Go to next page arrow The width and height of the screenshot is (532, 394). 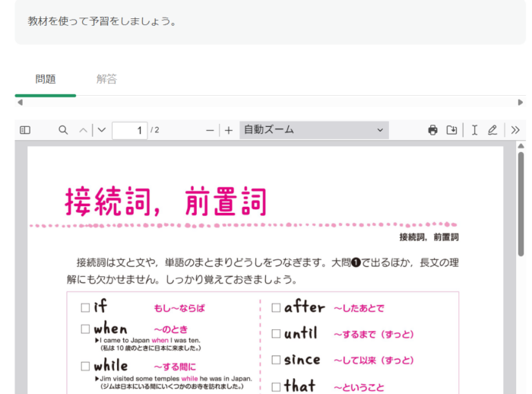point(102,130)
